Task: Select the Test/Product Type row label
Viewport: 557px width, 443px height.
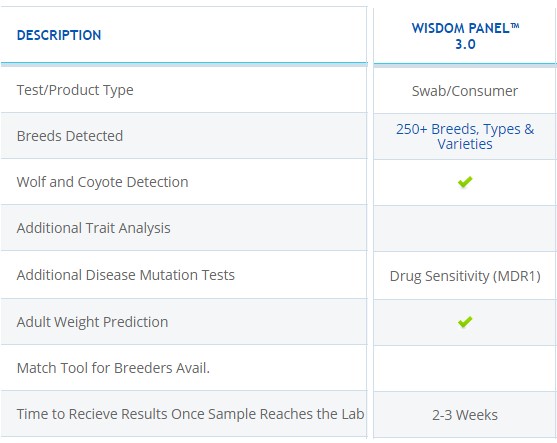Action: click(x=75, y=90)
